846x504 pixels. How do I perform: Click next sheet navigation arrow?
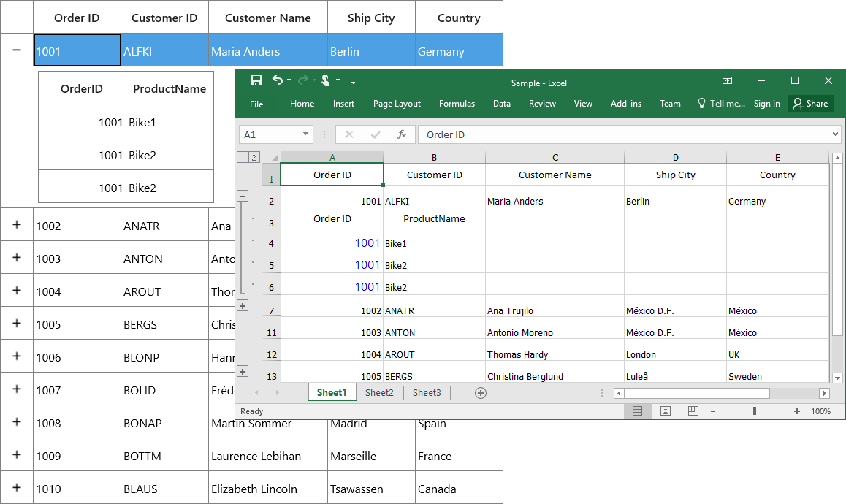(x=278, y=393)
